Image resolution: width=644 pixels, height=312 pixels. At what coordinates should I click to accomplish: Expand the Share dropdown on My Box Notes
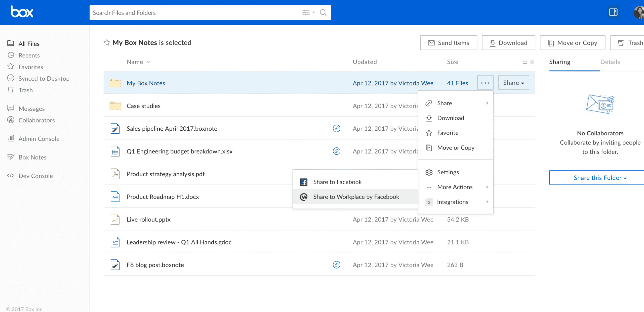513,82
